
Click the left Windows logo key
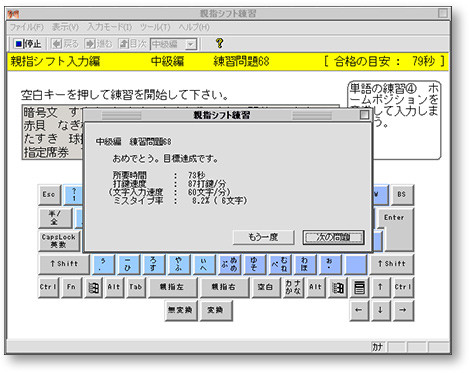tap(94, 287)
